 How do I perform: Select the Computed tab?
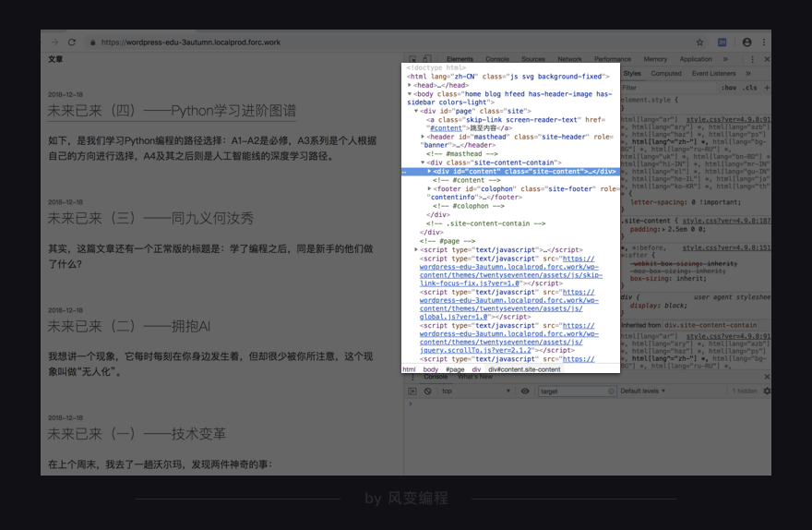[x=666, y=74]
